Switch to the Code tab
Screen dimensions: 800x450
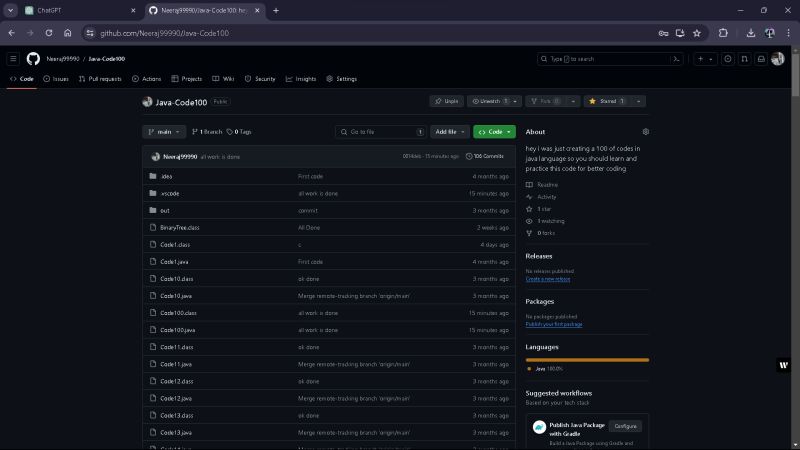click(21, 79)
